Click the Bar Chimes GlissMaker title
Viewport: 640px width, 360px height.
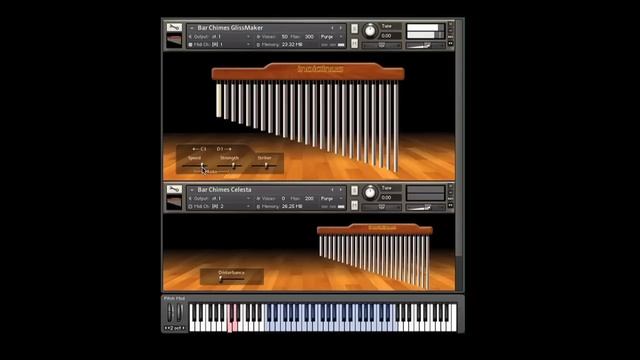pyautogui.click(x=230, y=28)
